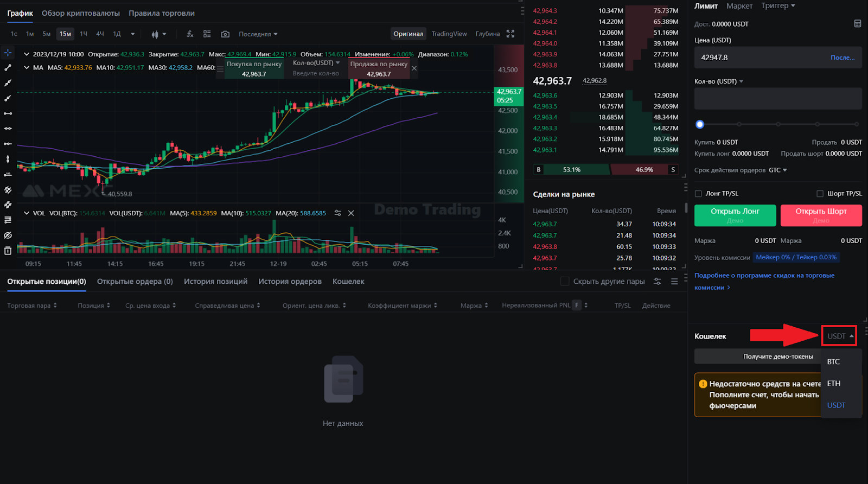Open the История позиций tab

click(215, 281)
